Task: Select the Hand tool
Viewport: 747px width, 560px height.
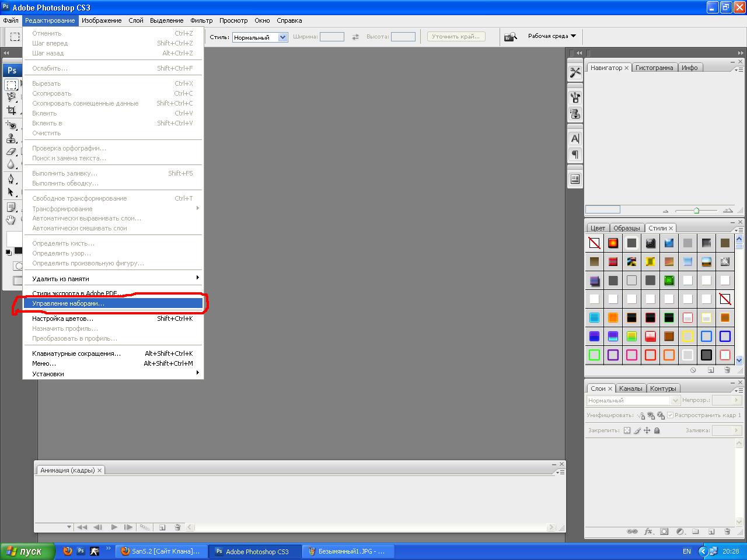Action: (11, 220)
